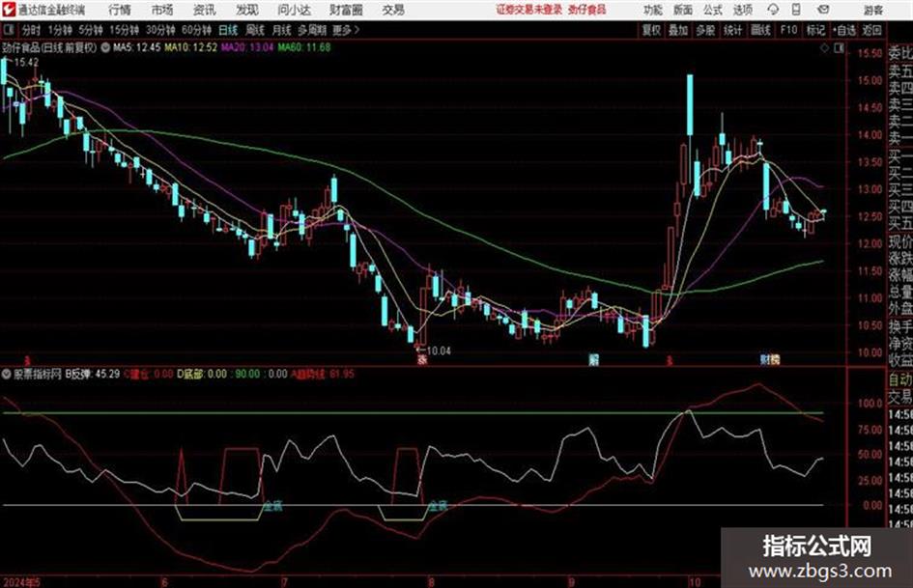Switch to the 1分钟 period tab

(x=60, y=30)
